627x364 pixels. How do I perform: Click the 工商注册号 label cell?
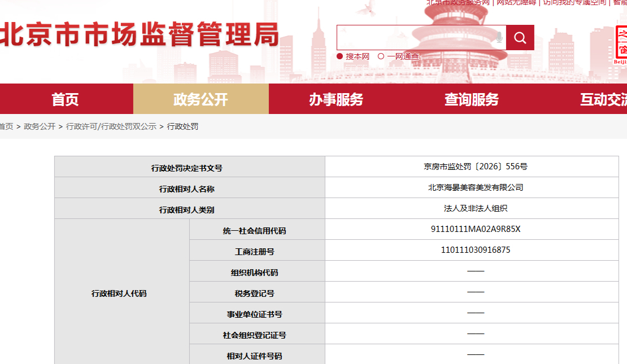257,251
